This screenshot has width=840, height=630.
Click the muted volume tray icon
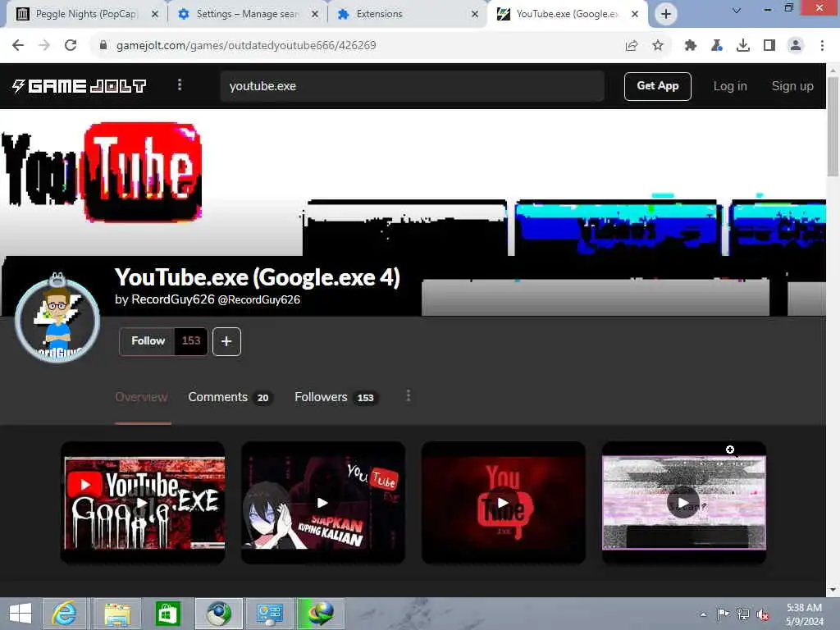click(762, 614)
